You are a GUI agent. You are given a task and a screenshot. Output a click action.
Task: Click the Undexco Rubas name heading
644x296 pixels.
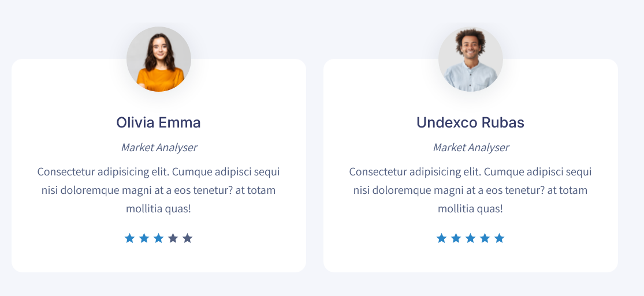tap(470, 122)
